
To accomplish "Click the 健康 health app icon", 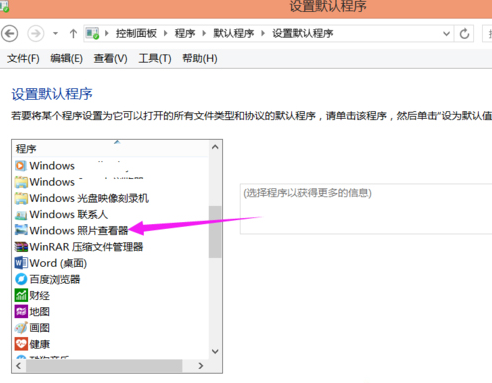I will pyautogui.click(x=21, y=344).
